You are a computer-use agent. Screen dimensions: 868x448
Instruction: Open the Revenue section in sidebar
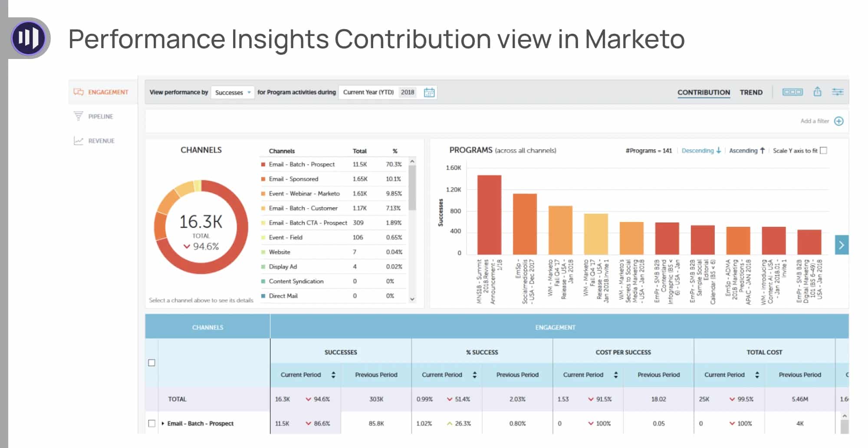pos(94,141)
